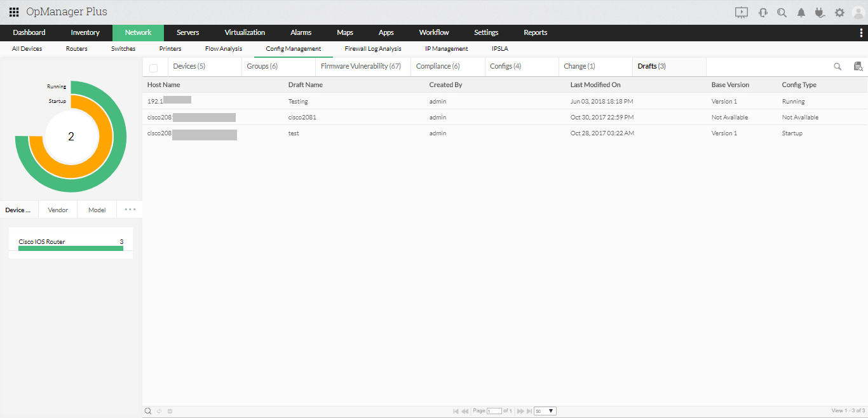Open the settings gear icon

click(x=839, y=11)
